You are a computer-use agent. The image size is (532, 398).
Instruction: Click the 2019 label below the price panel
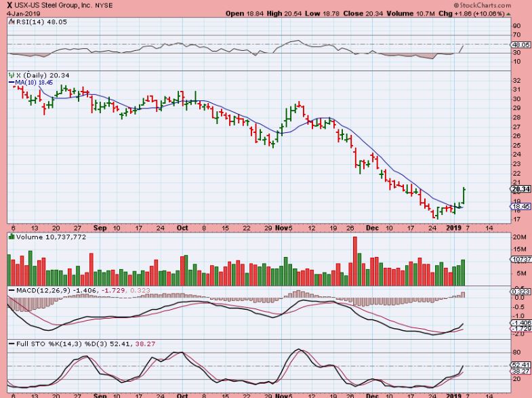pyautogui.click(x=454, y=228)
